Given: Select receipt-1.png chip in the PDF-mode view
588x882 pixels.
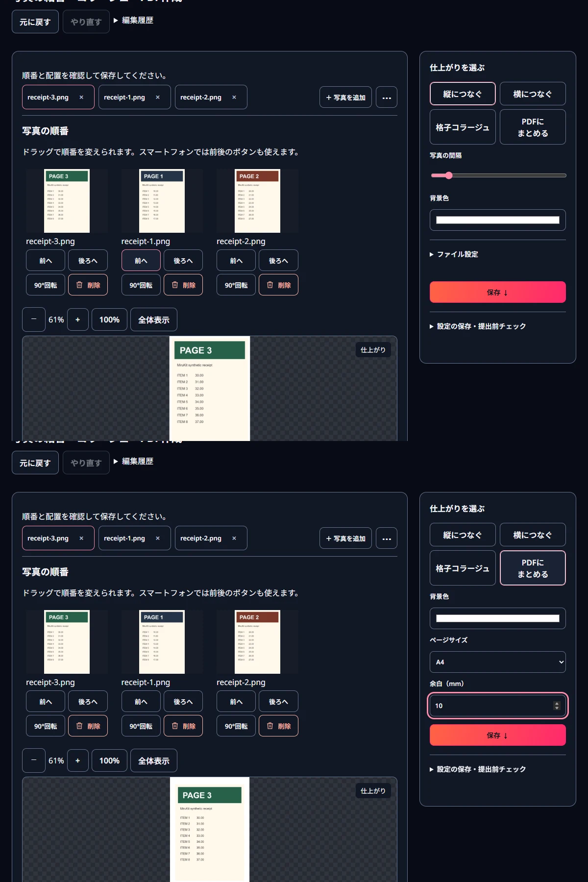Looking at the screenshot, I should 124,538.
